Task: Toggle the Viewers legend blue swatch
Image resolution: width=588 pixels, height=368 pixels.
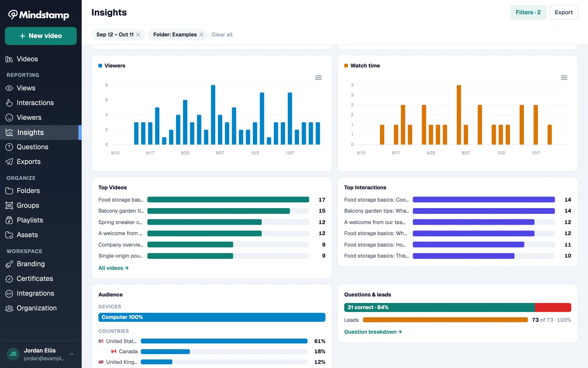Action: click(x=100, y=66)
